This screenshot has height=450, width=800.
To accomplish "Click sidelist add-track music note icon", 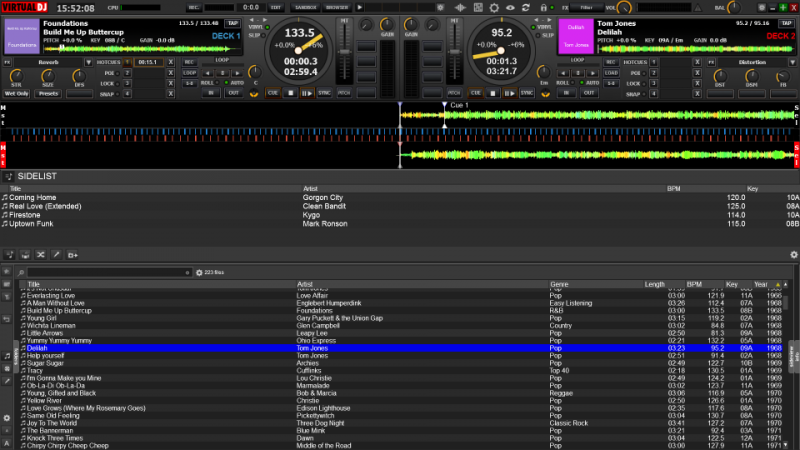I will [9, 255].
